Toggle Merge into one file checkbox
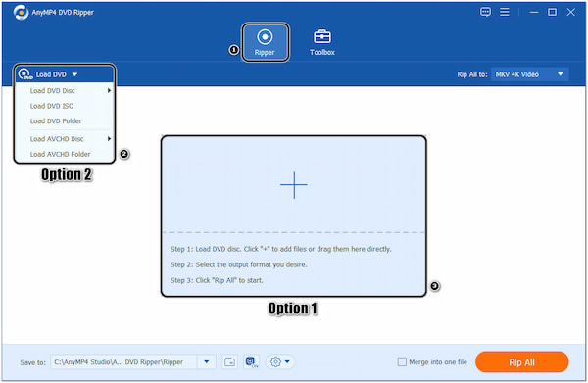 402,362
